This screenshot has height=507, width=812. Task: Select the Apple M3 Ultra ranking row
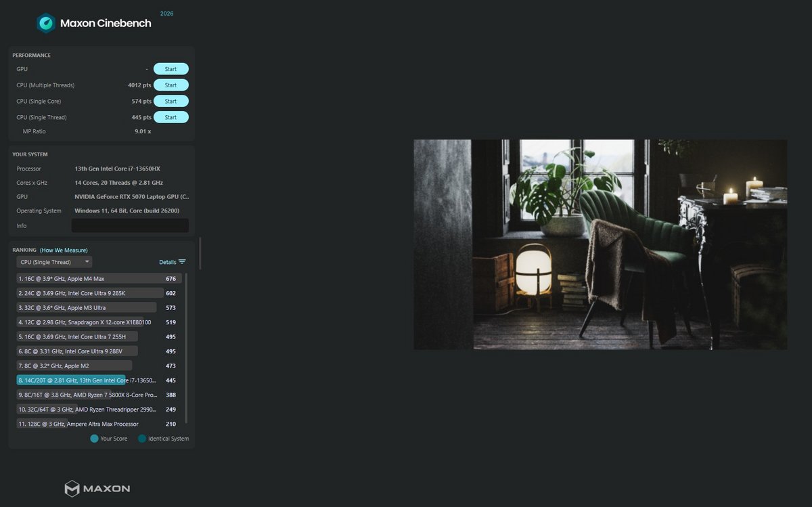pyautogui.click(x=99, y=308)
